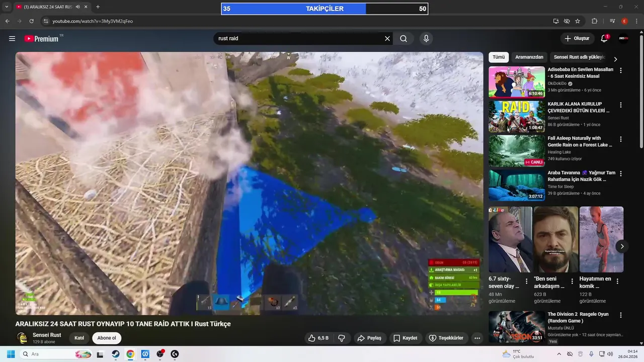644x362 pixels.
Task: Show next Shorts with the arrow
Action: pos(622,246)
